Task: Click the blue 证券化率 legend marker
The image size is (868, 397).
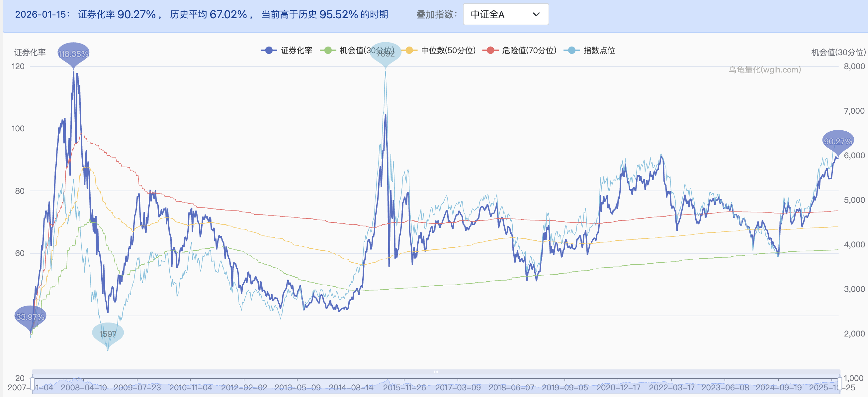Action: 269,51
